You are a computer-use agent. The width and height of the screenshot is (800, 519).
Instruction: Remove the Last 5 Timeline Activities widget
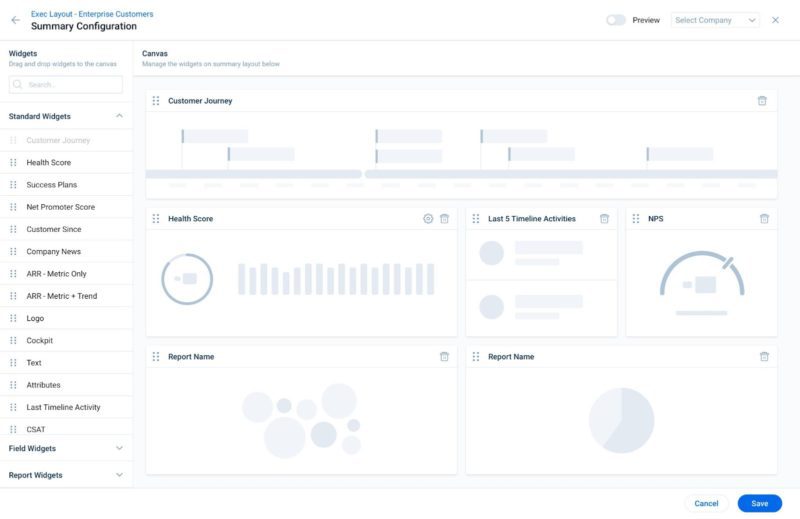pyautogui.click(x=604, y=219)
